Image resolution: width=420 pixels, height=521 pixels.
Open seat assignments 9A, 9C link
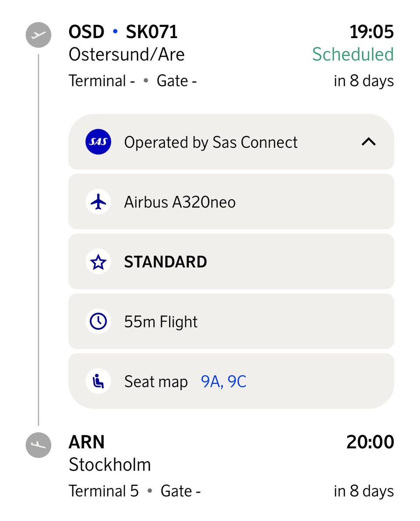pos(224,381)
